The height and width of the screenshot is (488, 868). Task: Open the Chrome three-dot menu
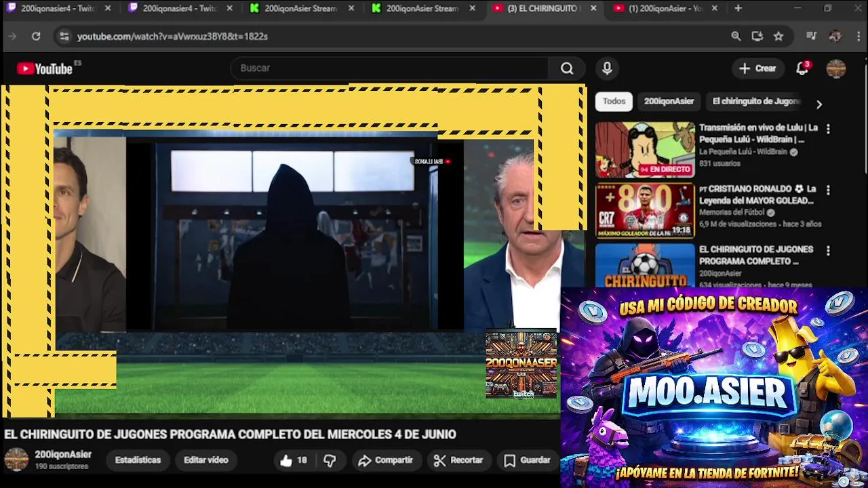point(857,37)
